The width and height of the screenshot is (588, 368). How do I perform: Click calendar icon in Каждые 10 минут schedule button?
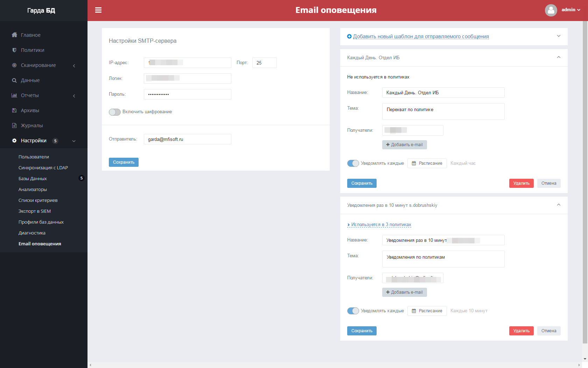[x=414, y=311]
